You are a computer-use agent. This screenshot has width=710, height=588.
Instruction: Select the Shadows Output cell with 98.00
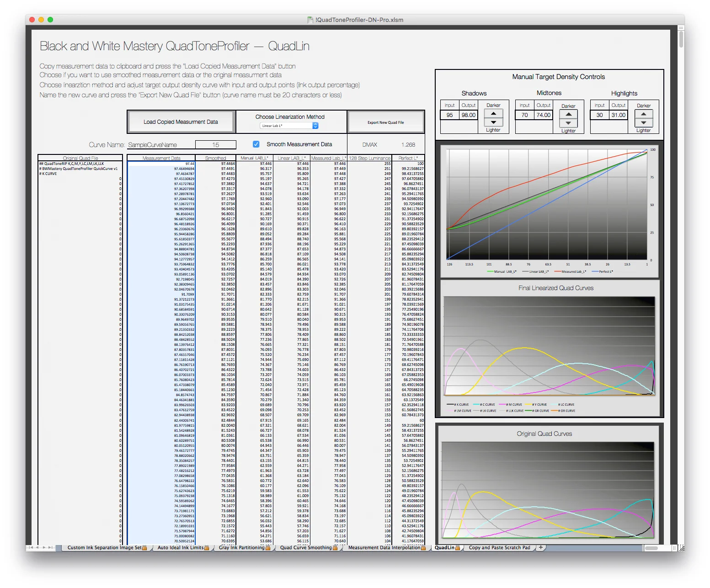point(468,115)
